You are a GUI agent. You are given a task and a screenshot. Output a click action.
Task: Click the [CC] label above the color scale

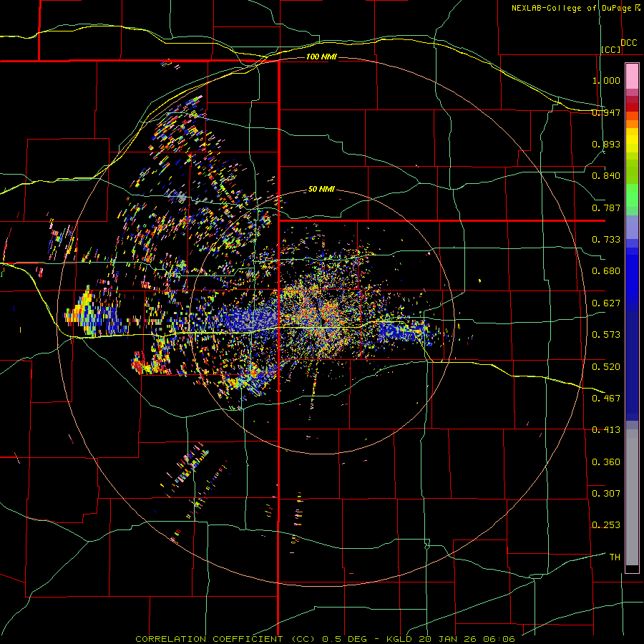611,49
